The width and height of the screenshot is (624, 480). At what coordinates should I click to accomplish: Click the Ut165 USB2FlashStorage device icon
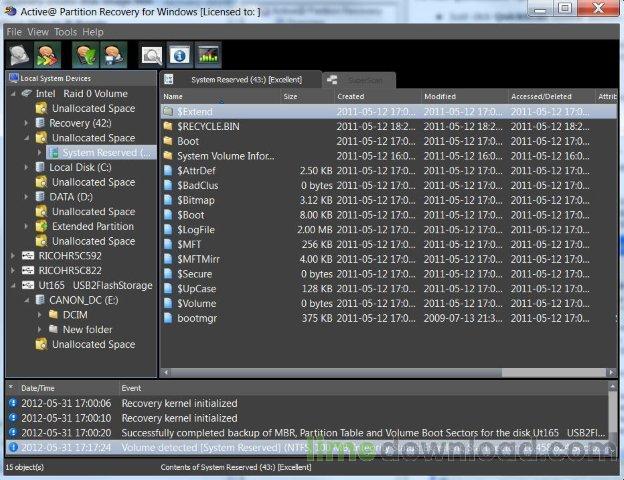[x=28, y=285]
